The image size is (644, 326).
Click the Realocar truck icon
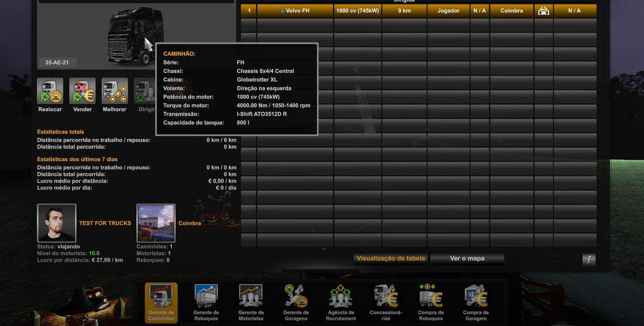click(x=50, y=91)
